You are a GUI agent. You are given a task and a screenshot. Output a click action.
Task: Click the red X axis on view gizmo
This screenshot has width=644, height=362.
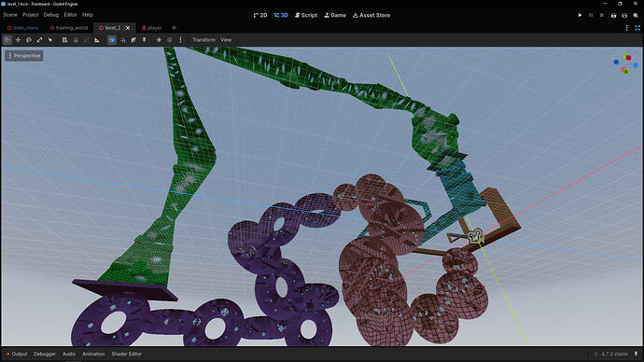point(628,58)
